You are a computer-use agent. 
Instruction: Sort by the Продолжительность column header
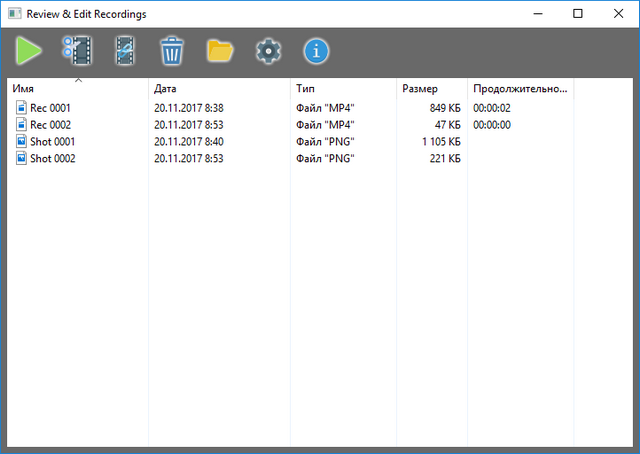[519, 89]
